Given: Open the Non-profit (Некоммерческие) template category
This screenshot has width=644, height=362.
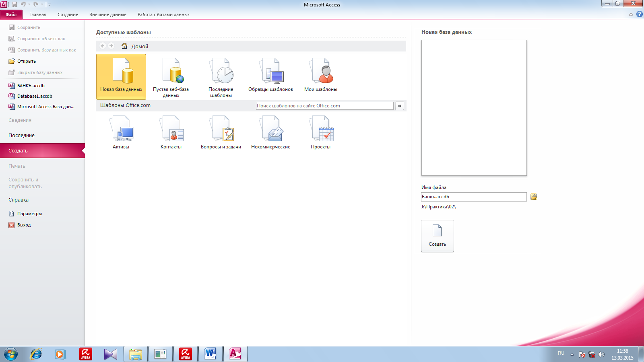Looking at the screenshot, I should (270, 133).
